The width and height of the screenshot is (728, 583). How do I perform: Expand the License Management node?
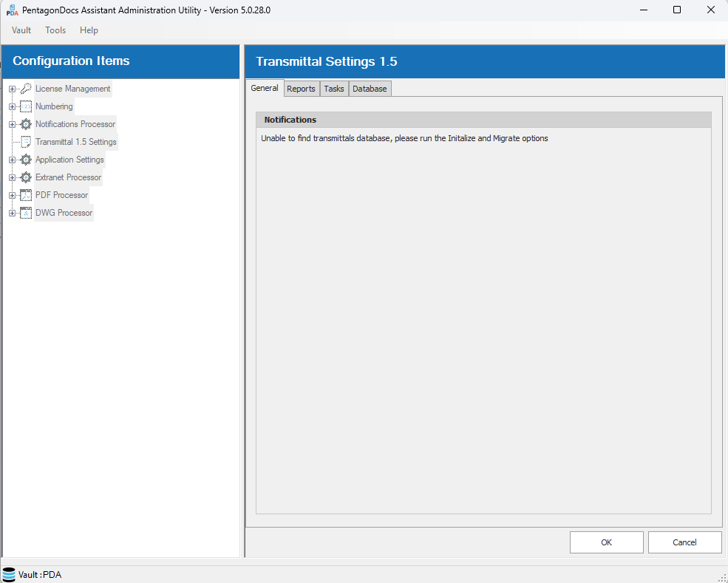click(12, 89)
